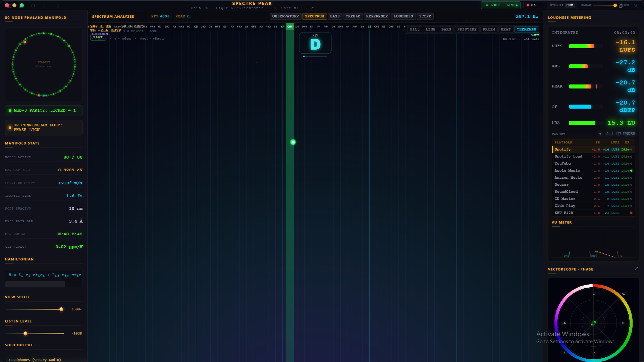Select THEREMIN display style

tap(526, 29)
